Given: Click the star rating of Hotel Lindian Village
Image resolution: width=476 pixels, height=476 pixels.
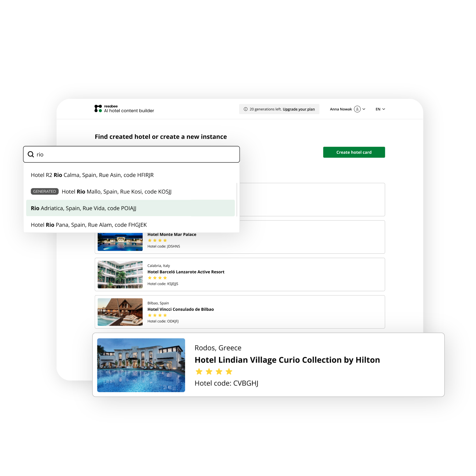Looking at the screenshot, I should (x=214, y=371).
